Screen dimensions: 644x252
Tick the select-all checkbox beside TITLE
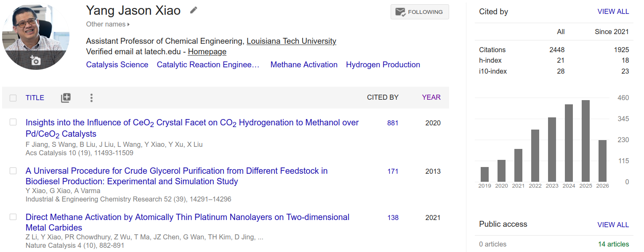[13, 98]
